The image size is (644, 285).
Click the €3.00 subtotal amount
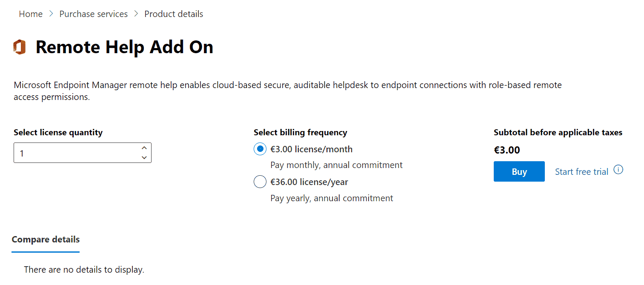pyautogui.click(x=507, y=150)
